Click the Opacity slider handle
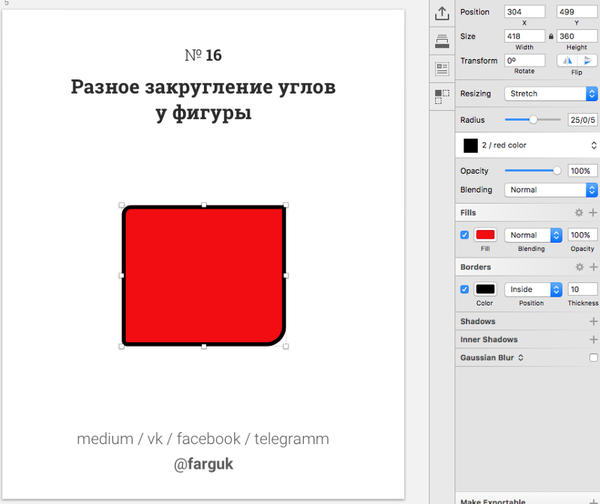The image size is (600, 504). coord(557,171)
